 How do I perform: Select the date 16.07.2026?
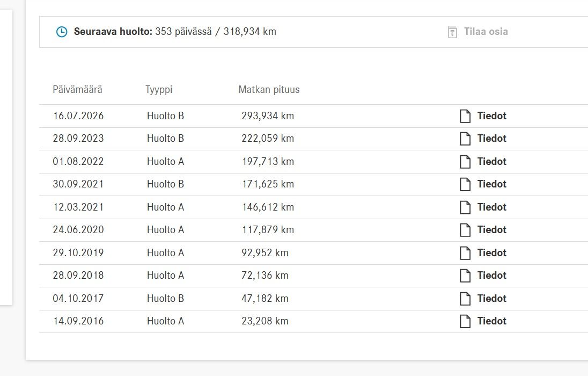pyautogui.click(x=78, y=115)
